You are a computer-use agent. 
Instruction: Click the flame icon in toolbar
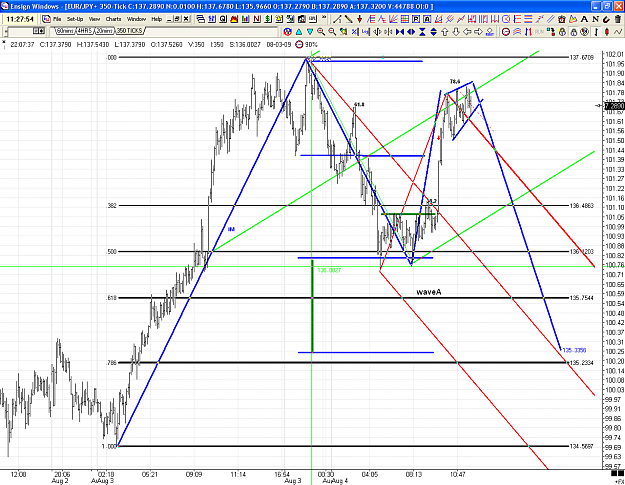(234, 19)
